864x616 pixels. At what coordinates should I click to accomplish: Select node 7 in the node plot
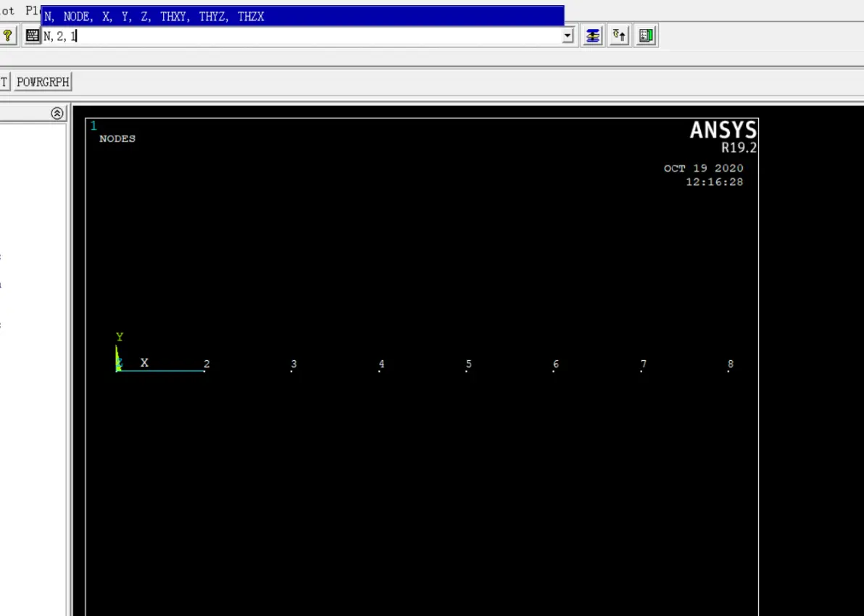click(641, 371)
